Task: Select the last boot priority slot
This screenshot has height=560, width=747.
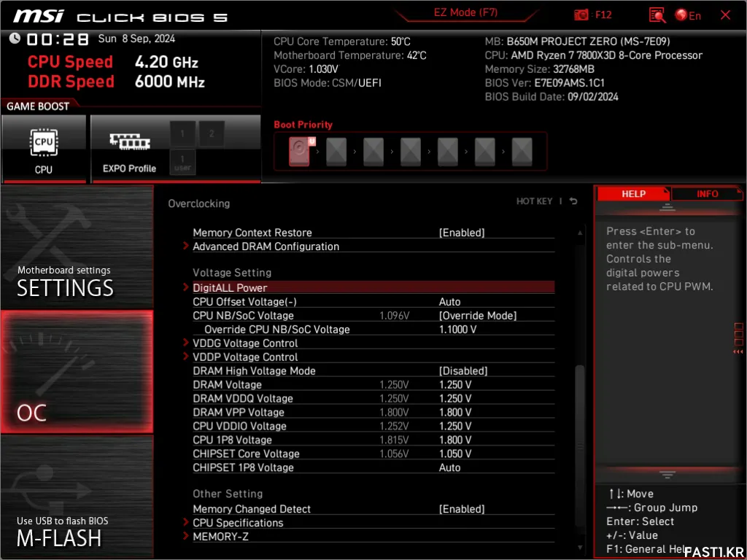Action: [x=522, y=152]
